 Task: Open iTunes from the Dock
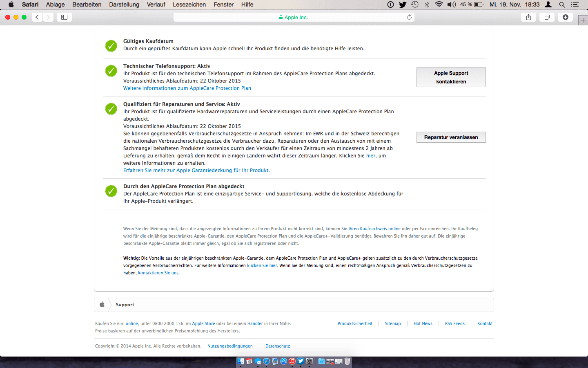point(292,361)
